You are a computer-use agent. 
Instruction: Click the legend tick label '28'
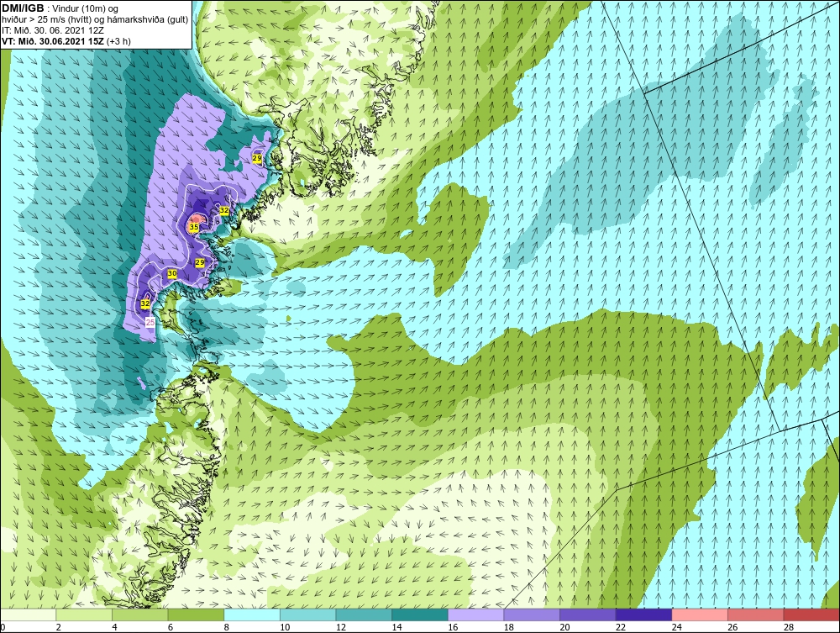tap(789, 627)
